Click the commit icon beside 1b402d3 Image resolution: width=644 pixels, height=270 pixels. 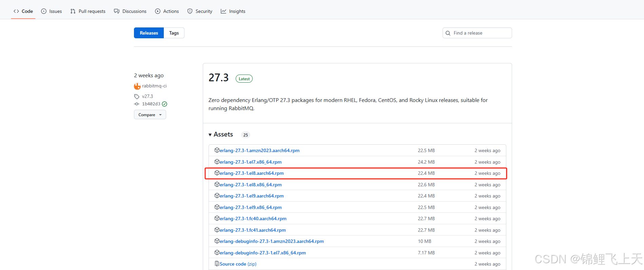pos(137,104)
